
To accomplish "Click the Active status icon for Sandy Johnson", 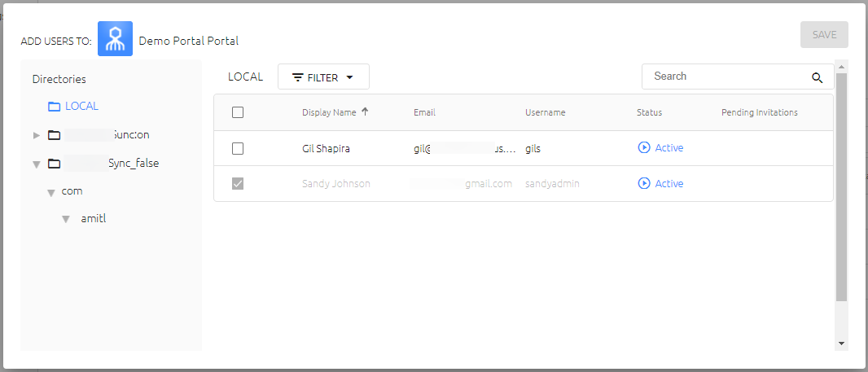I will pos(644,183).
